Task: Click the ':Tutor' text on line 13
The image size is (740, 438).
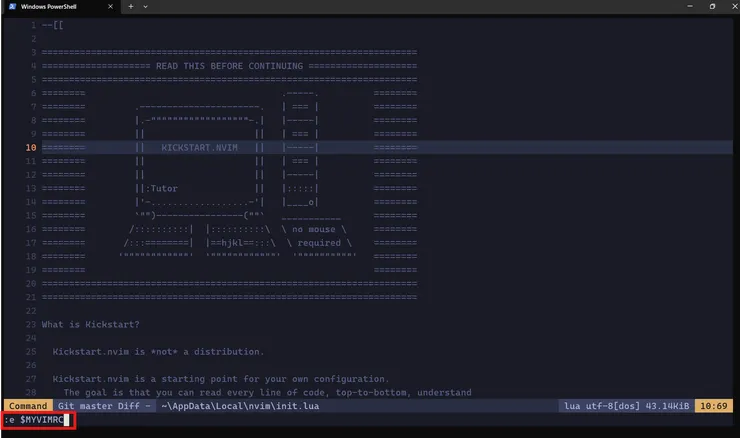Action: click(161, 188)
